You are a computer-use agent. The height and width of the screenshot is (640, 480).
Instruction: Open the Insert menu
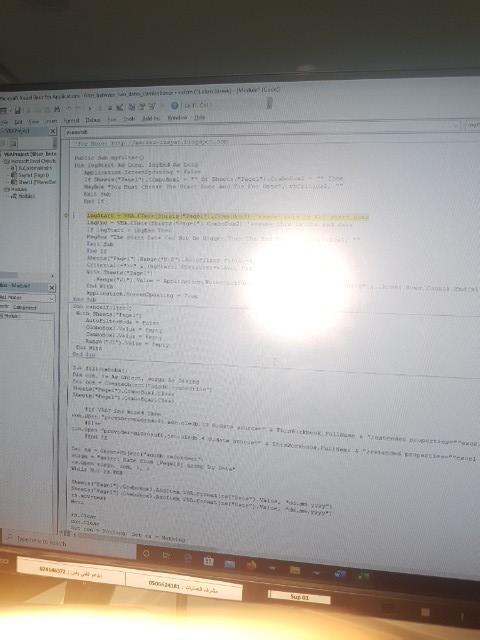coord(51,121)
